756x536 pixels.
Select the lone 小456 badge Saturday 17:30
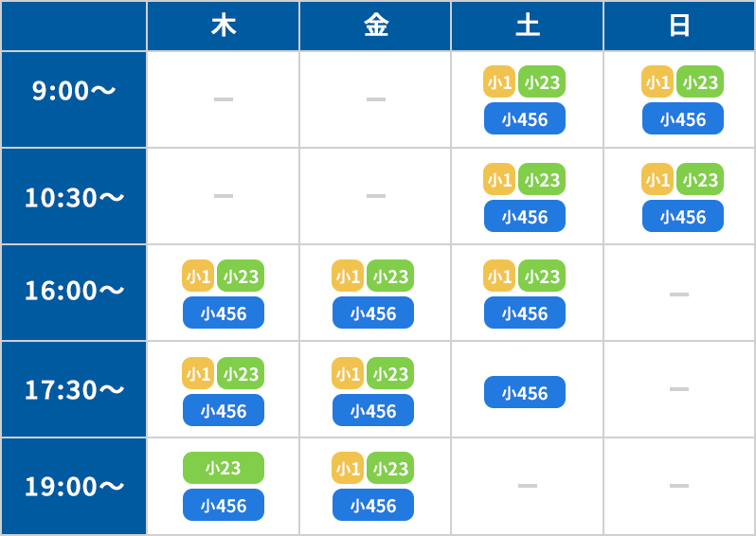525,393
